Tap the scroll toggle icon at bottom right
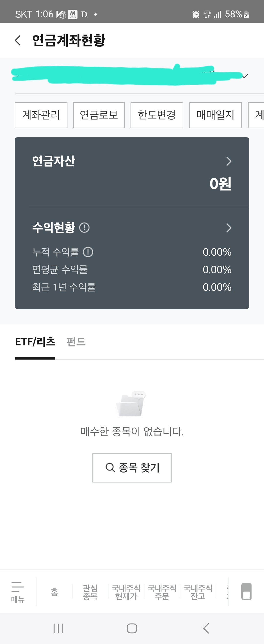Screen dimensions: 264x644 (246, 592)
